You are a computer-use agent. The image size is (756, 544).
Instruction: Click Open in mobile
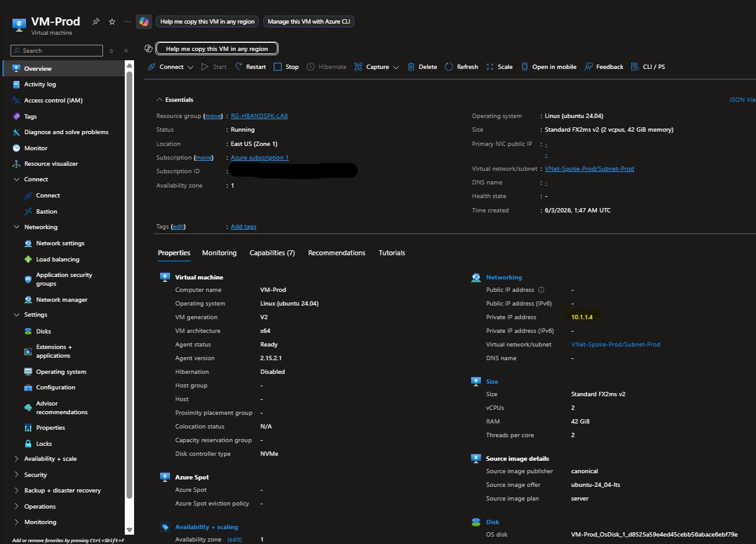point(549,67)
